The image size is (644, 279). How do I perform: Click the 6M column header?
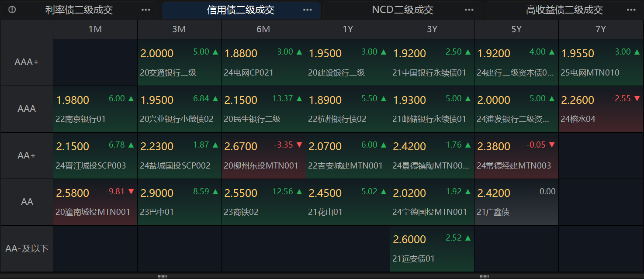point(264,29)
